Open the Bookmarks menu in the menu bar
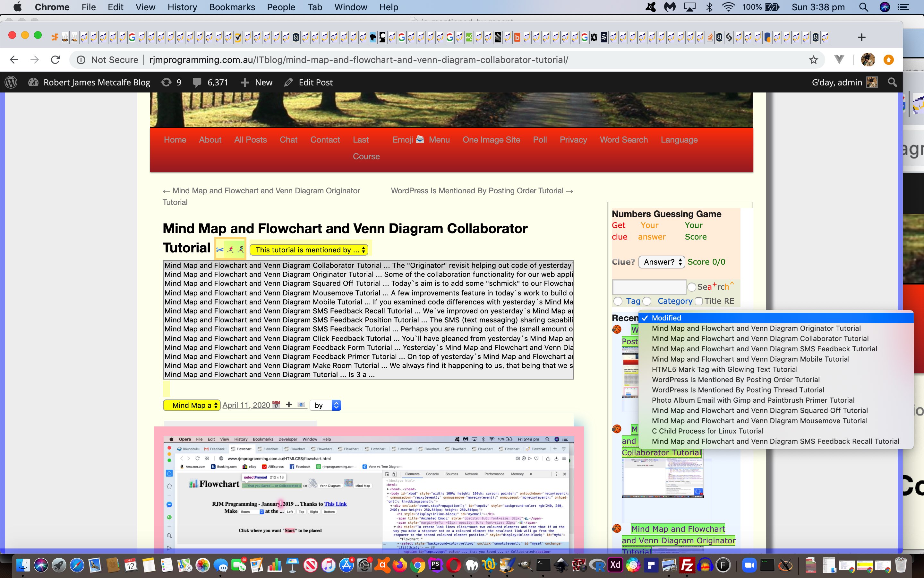 click(x=232, y=7)
